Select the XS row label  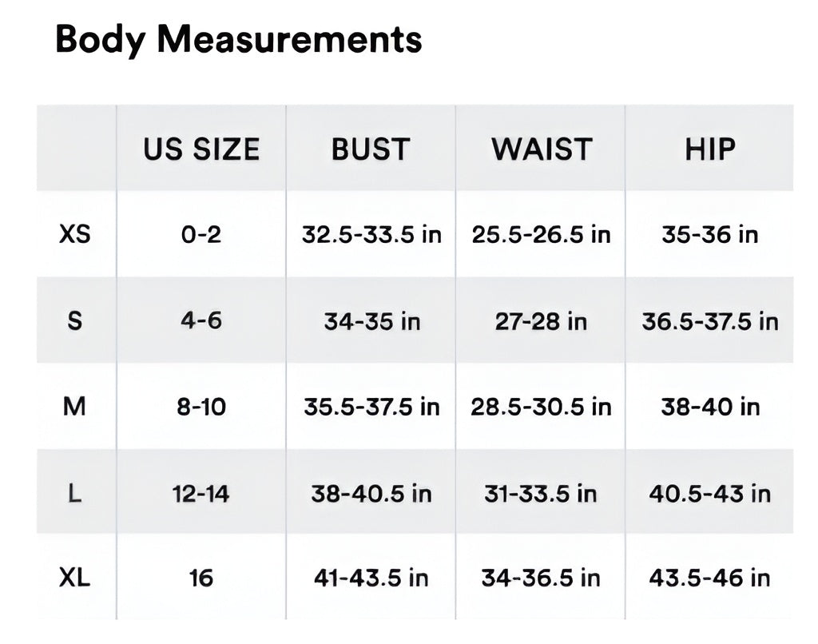75,235
